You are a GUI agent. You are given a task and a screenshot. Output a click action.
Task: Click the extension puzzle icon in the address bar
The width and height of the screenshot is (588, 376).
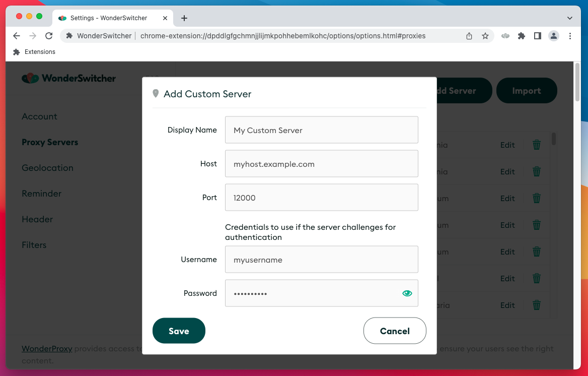(x=69, y=36)
